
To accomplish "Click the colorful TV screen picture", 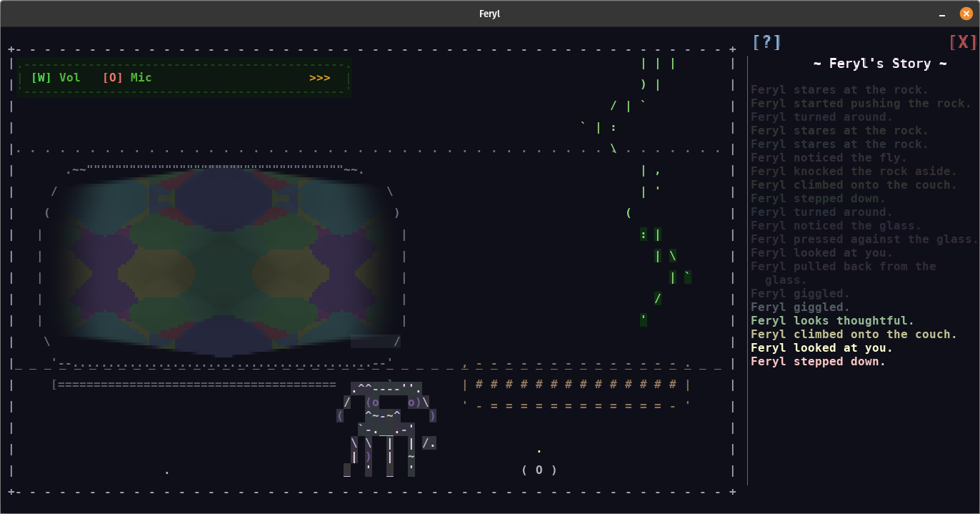I will [x=224, y=262].
